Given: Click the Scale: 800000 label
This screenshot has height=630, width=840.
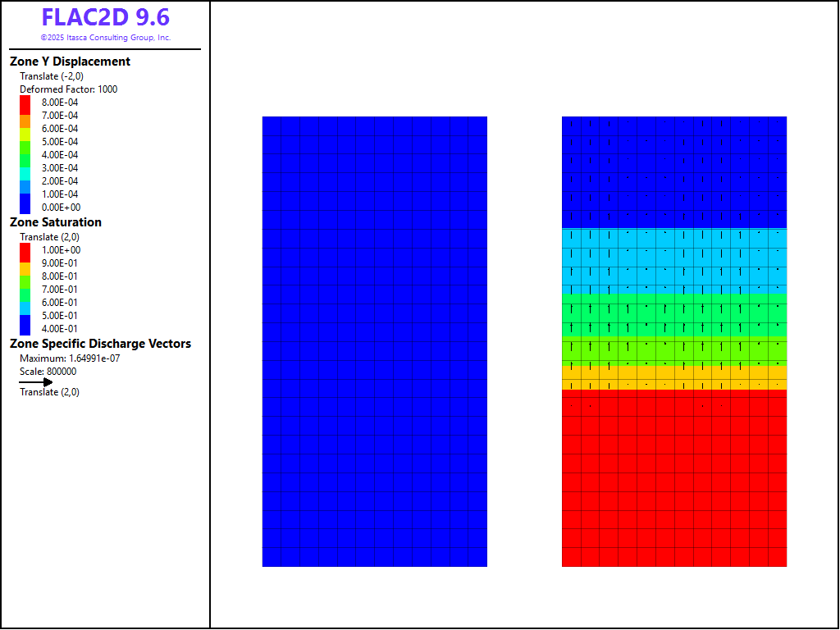Looking at the screenshot, I should point(48,372).
